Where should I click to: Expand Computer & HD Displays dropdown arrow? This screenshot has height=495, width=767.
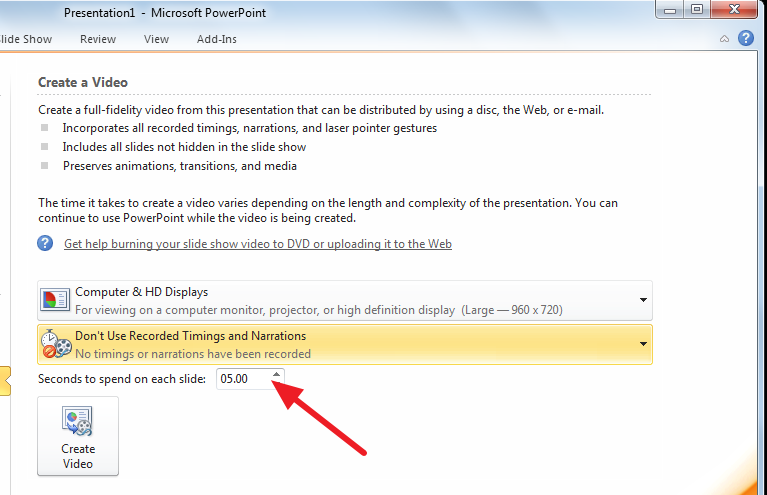pyautogui.click(x=643, y=300)
